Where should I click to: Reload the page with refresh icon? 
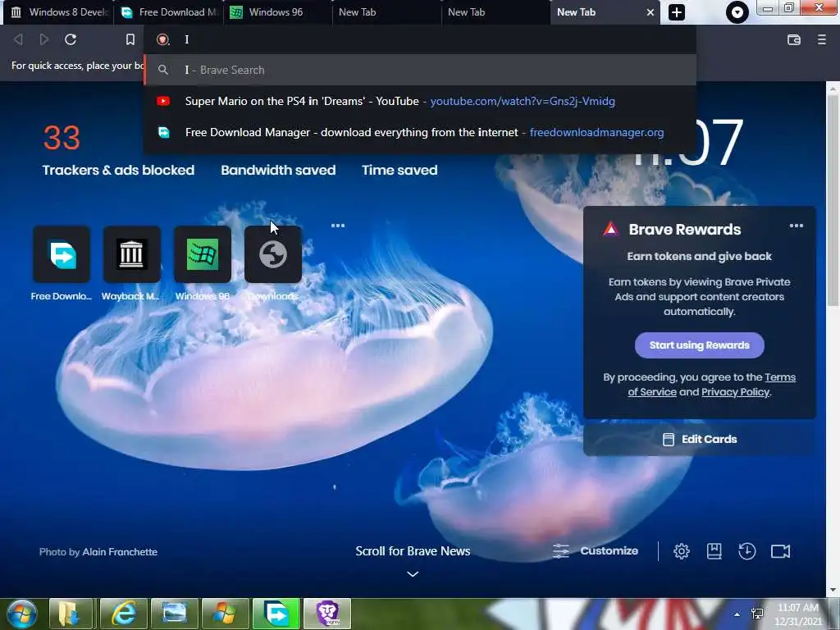point(71,39)
